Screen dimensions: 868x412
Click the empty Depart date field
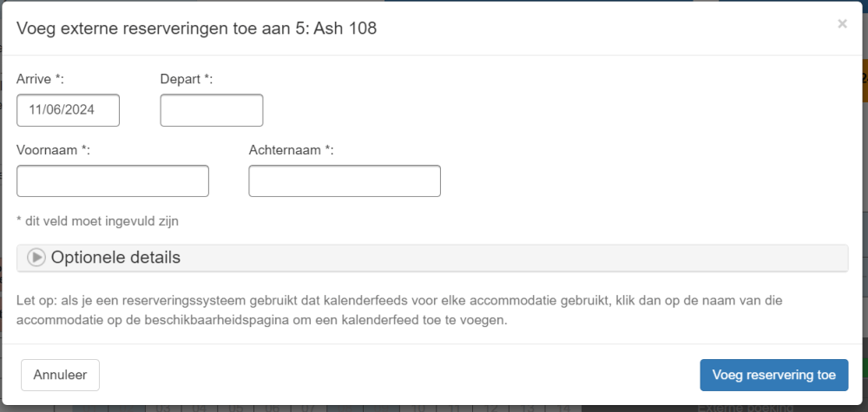(211, 110)
